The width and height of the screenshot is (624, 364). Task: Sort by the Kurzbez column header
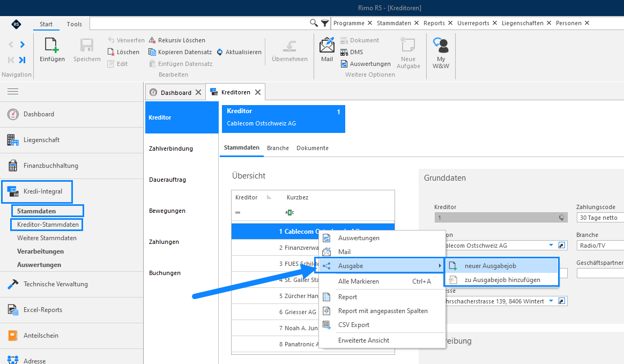point(298,197)
